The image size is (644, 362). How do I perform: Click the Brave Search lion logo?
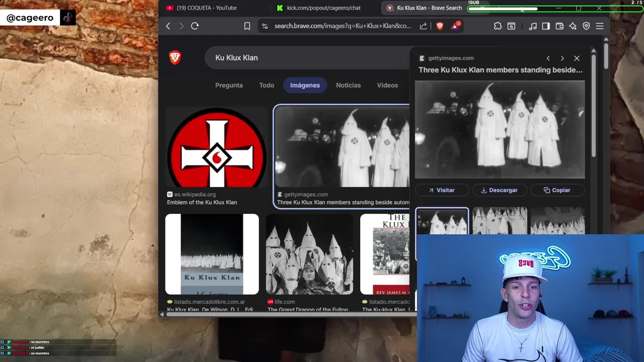[175, 57]
